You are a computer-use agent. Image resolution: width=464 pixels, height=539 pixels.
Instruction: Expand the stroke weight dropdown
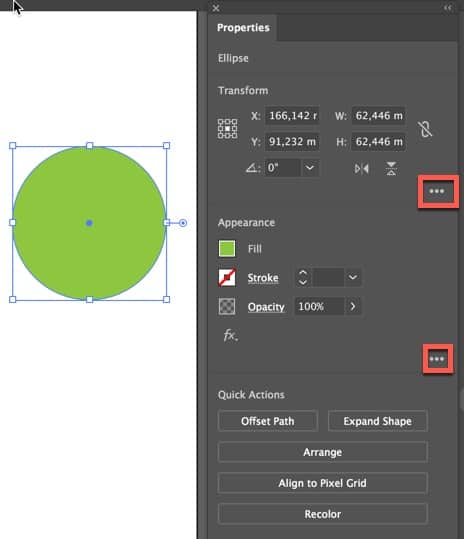pyautogui.click(x=353, y=277)
